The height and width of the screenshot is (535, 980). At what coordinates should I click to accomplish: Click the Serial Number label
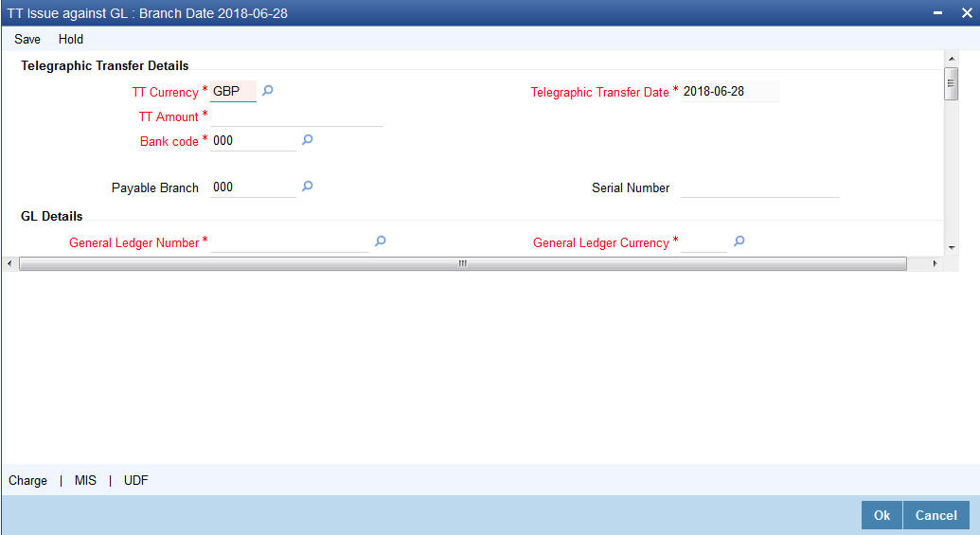pos(631,187)
